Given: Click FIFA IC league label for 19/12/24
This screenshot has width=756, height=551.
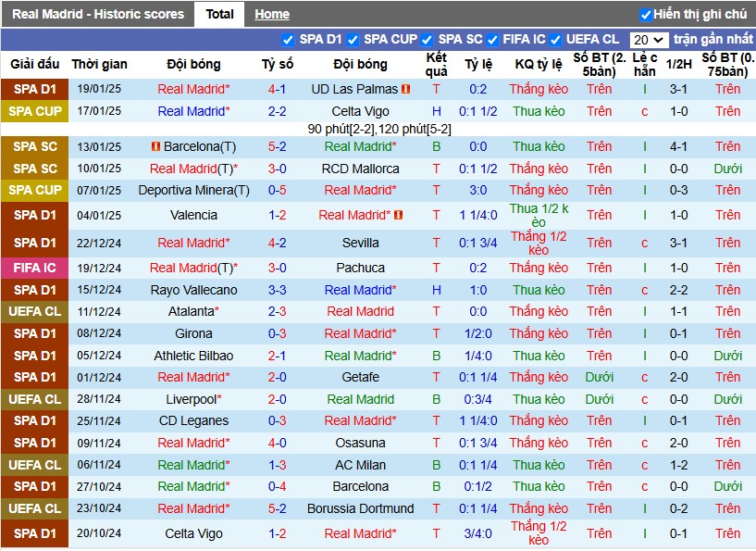Looking at the screenshot, I should pos(35,268).
